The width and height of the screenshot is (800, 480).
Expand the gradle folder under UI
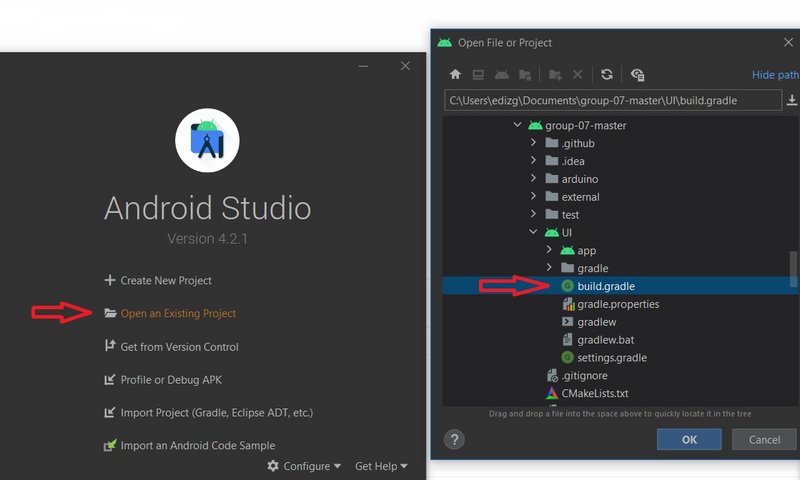549,267
